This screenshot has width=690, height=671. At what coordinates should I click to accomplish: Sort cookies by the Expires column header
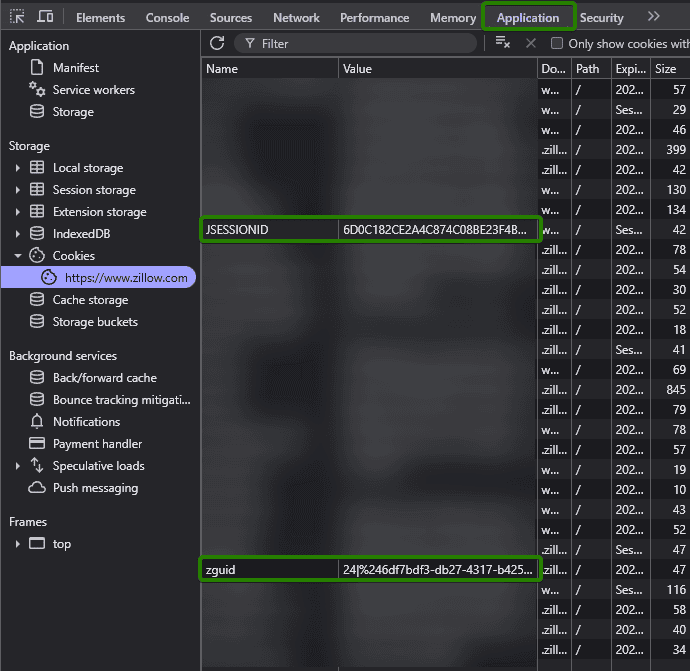coord(631,69)
